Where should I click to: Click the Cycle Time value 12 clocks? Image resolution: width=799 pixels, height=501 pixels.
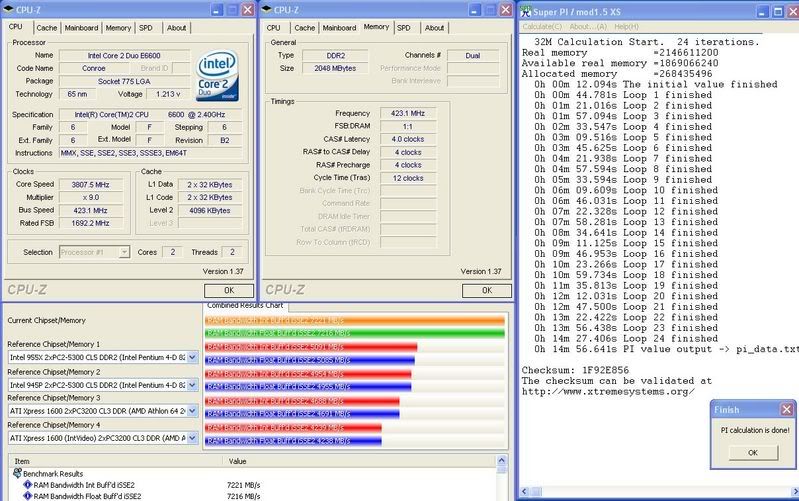[x=408, y=178]
